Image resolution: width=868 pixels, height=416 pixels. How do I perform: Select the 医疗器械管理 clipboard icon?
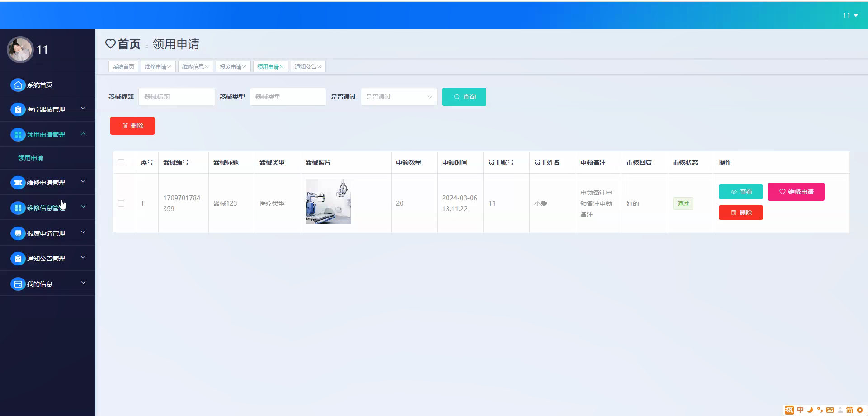(x=18, y=109)
